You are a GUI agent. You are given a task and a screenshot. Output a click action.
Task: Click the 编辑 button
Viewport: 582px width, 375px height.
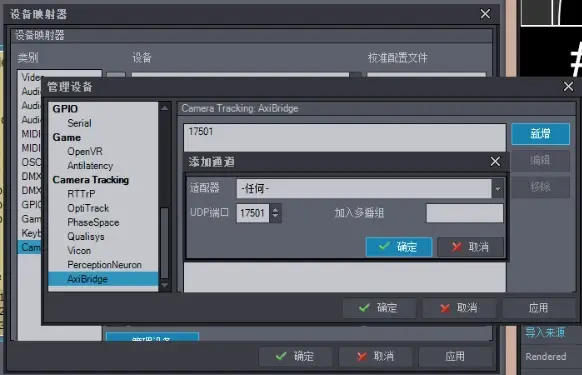tap(540, 160)
